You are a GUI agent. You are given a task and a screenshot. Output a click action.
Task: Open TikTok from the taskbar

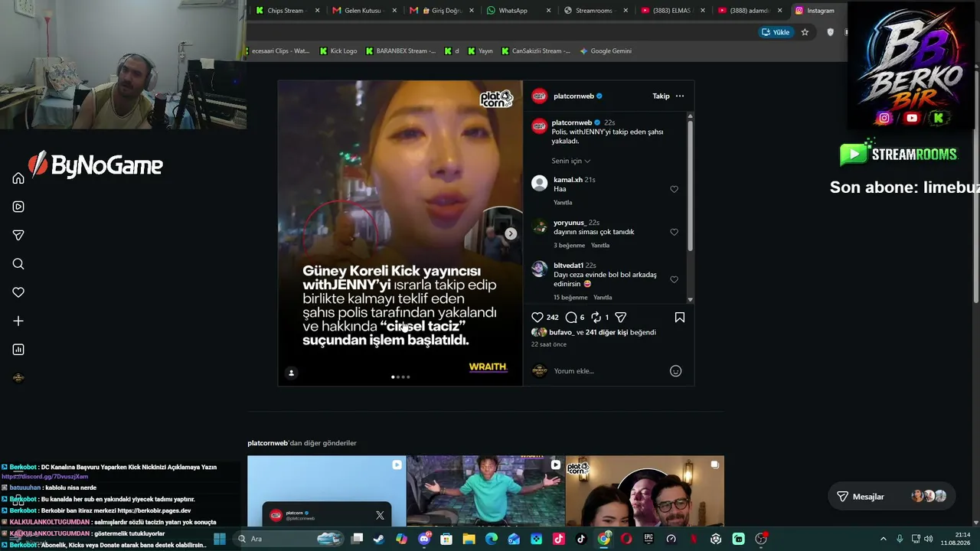point(581,539)
